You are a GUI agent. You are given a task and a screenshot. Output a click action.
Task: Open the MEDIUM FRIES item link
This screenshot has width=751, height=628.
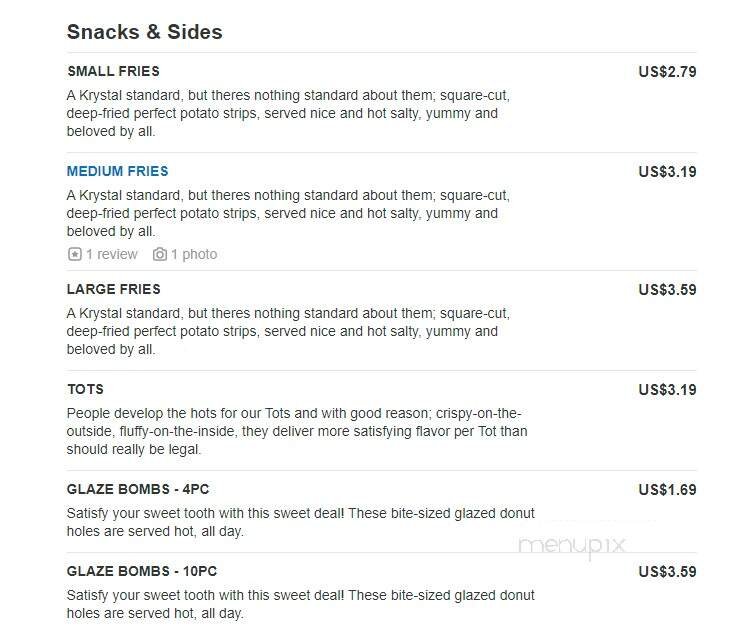(117, 171)
